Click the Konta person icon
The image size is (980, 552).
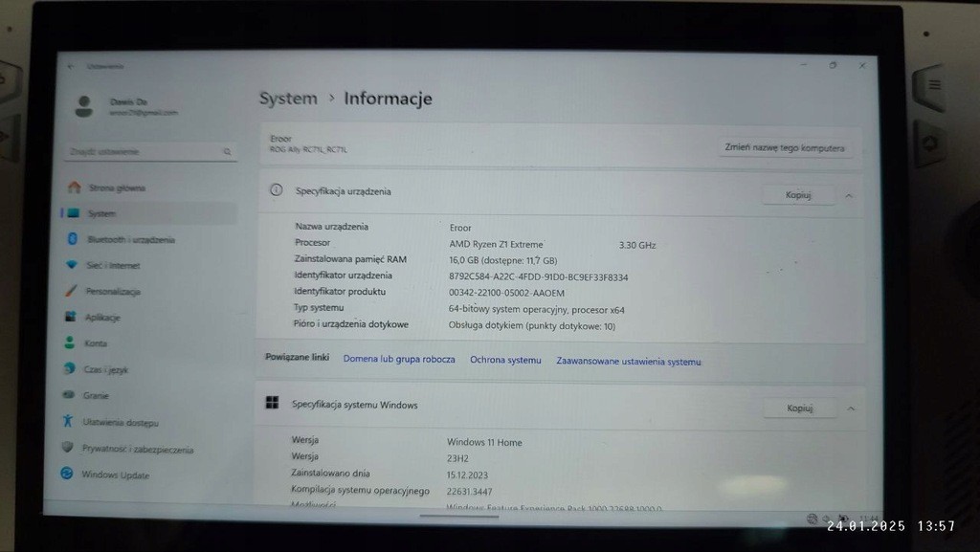70,342
